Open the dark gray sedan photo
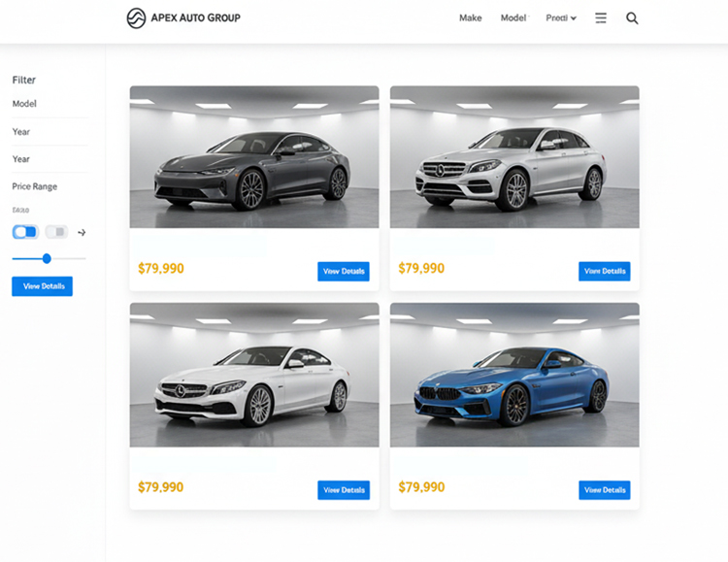Image resolution: width=728 pixels, height=562 pixels. (x=254, y=157)
